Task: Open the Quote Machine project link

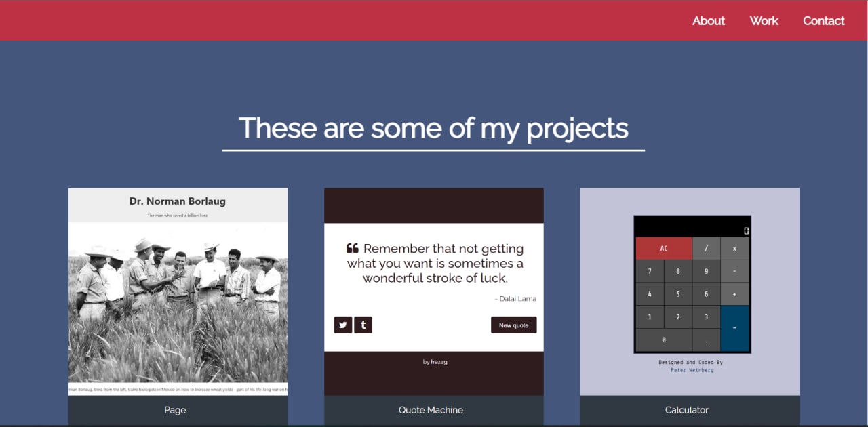Action: click(431, 410)
